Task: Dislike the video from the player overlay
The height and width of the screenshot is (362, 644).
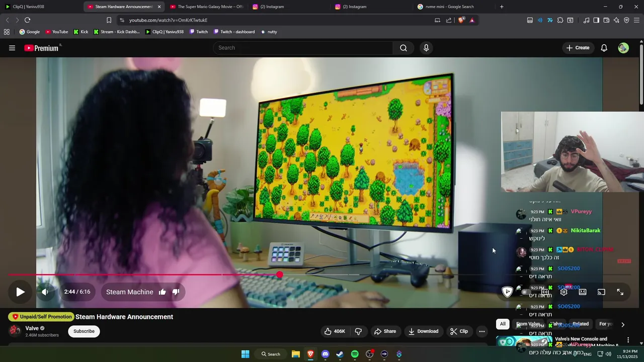Action: (x=176, y=292)
